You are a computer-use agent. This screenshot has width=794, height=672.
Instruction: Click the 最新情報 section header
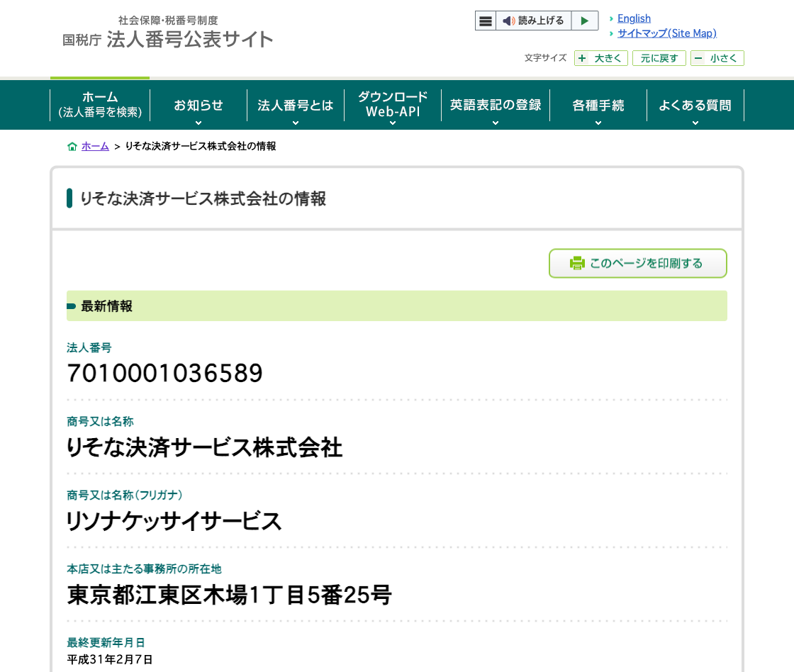coord(397,306)
